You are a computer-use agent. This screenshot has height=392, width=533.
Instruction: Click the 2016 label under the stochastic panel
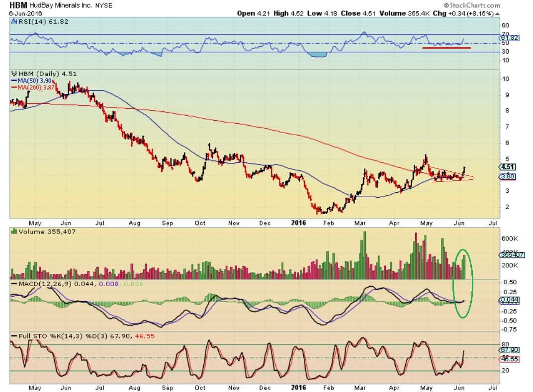[x=298, y=388]
